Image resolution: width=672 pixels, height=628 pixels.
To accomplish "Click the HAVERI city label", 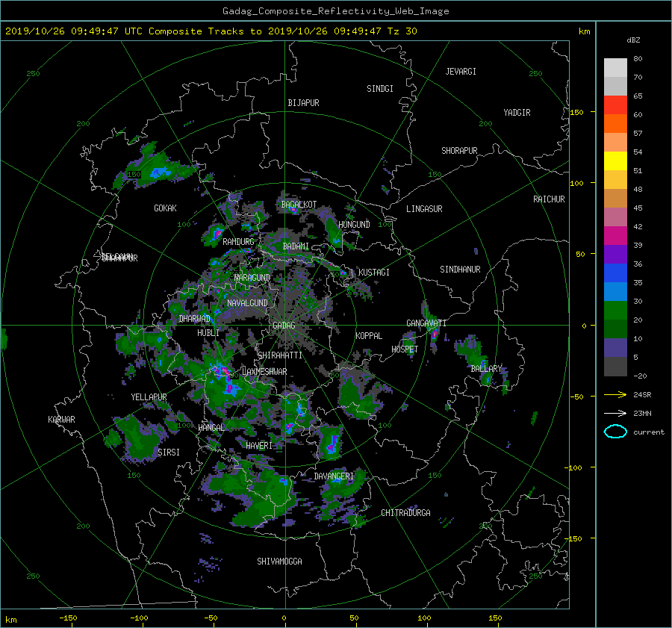I will 259,446.
